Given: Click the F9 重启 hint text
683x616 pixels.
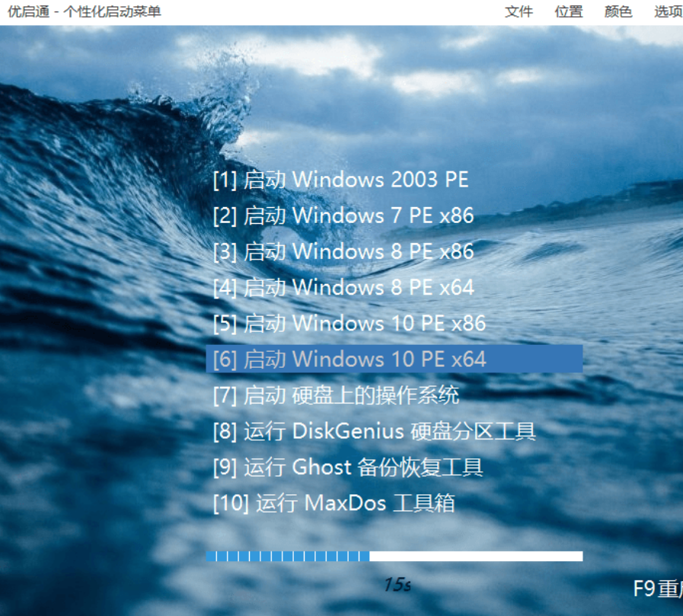Looking at the screenshot, I should pos(658,589).
